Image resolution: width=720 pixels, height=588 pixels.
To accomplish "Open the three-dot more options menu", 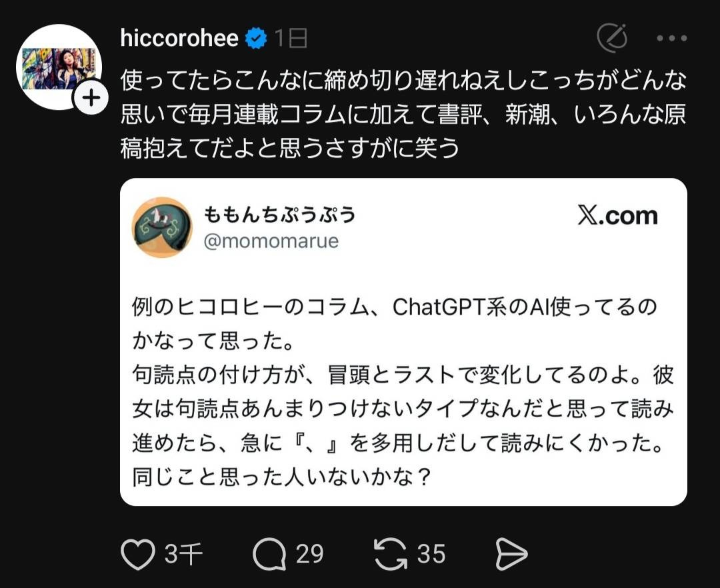I will [x=672, y=38].
